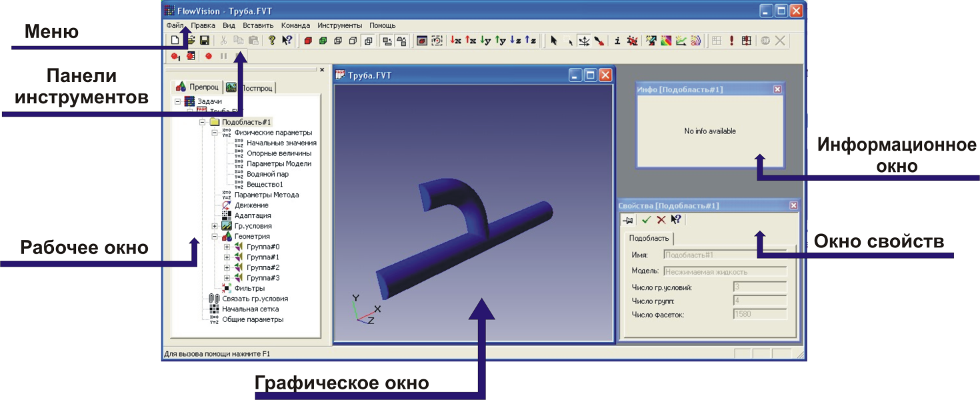Click the Имя field in properties
Image resolution: width=980 pixels, height=400 pixels.
(x=725, y=255)
